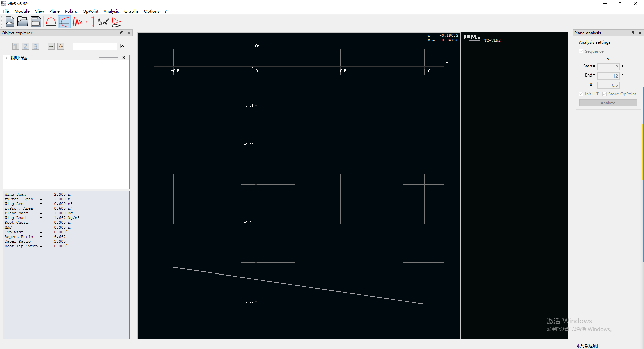Click level 1 button in Object explorer
644x349 pixels.
click(16, 46)
